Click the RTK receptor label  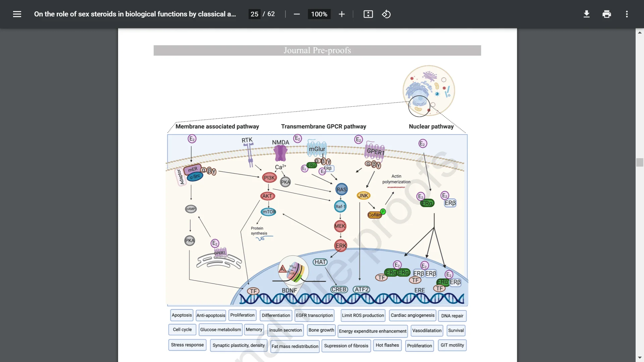247,140
